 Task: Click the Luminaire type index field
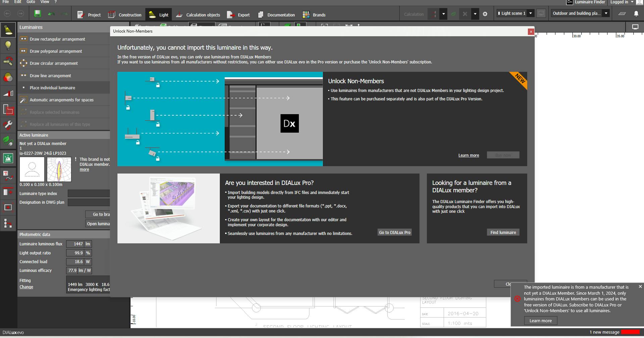tap(89, 193)
